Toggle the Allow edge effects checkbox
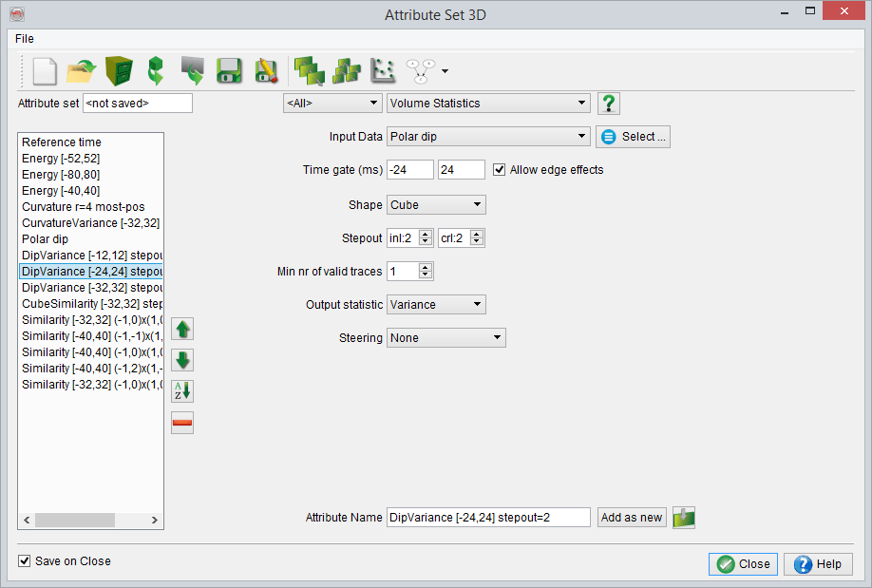This screenshot has width=872, height=588. (500, 170)
